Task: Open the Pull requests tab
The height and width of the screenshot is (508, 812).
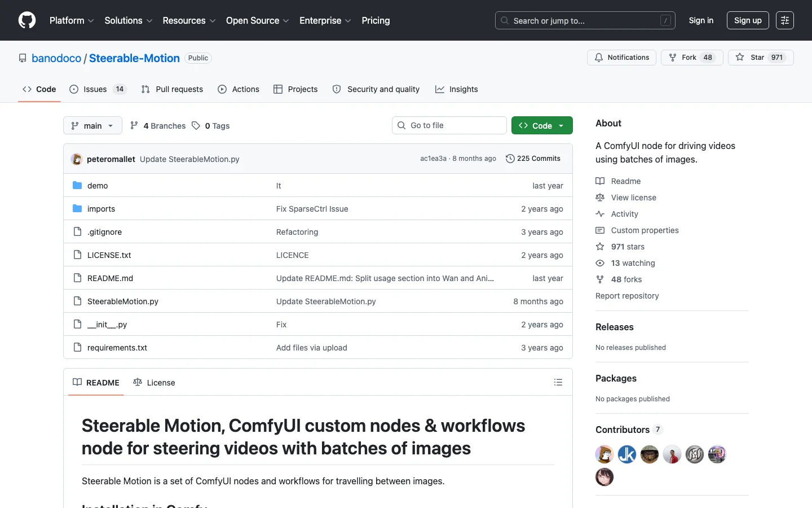Action: click(172, 89)
